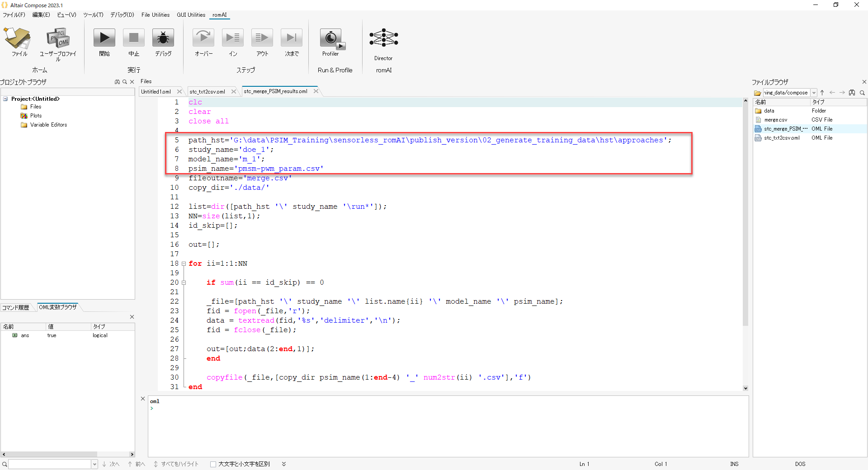Start execution with the 開始 play button
The image size is (868, 470).
[104, 38]
